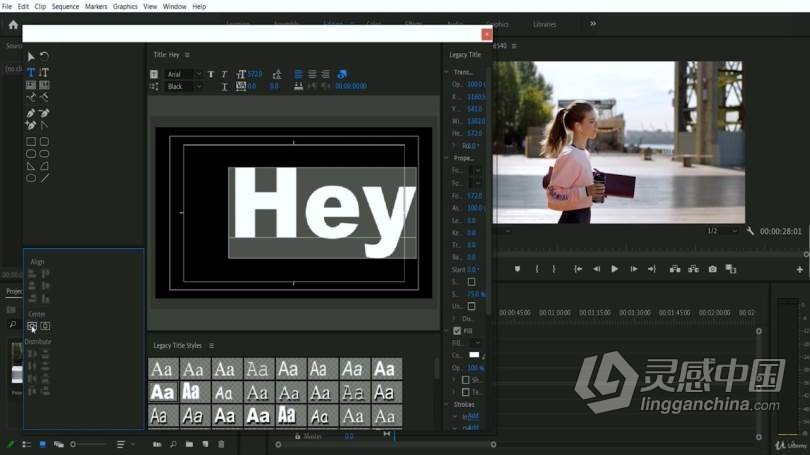Open Program Monitor wrench settings
Viewport: 810px width, 455px height.
pyautogui.click(x=750, y=231)
